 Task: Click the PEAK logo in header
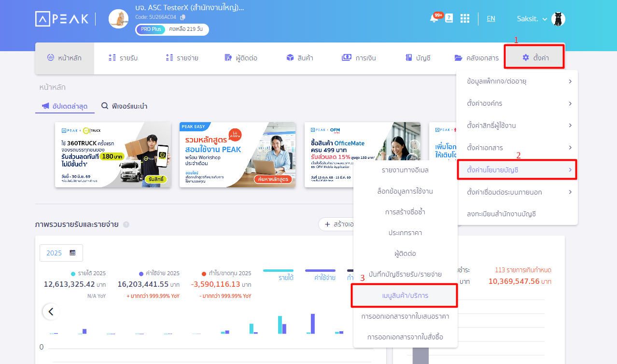pos(62,19)
